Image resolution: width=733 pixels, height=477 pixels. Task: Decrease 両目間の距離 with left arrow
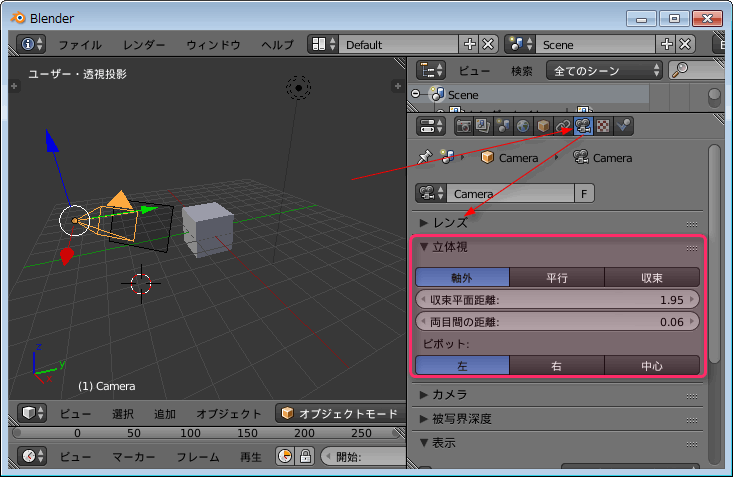point(423,322)
